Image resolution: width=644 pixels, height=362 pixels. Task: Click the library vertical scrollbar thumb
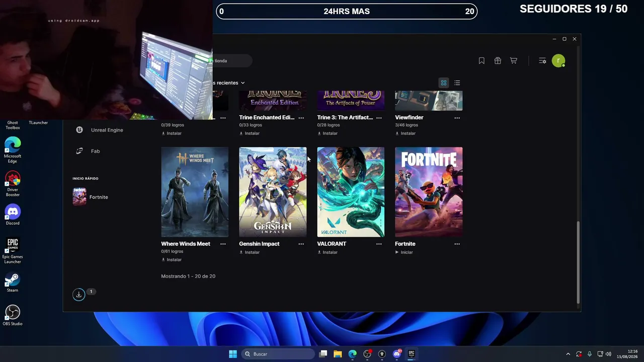578,262
